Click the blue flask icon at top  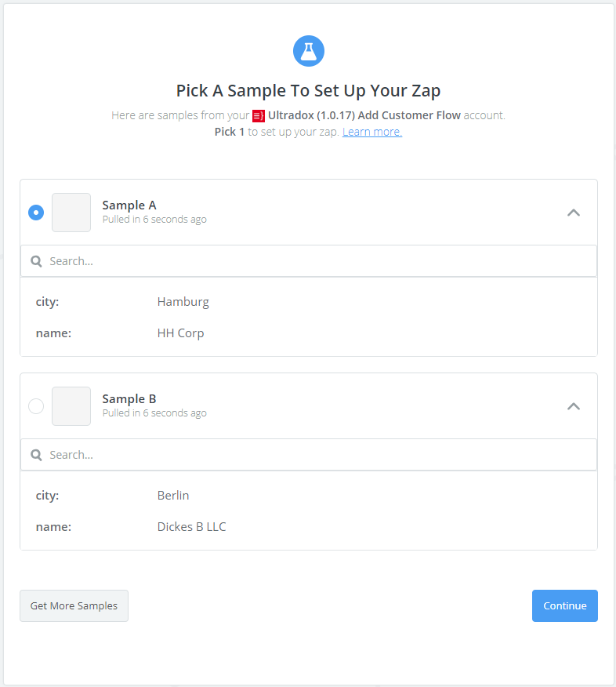coord(308,51)
